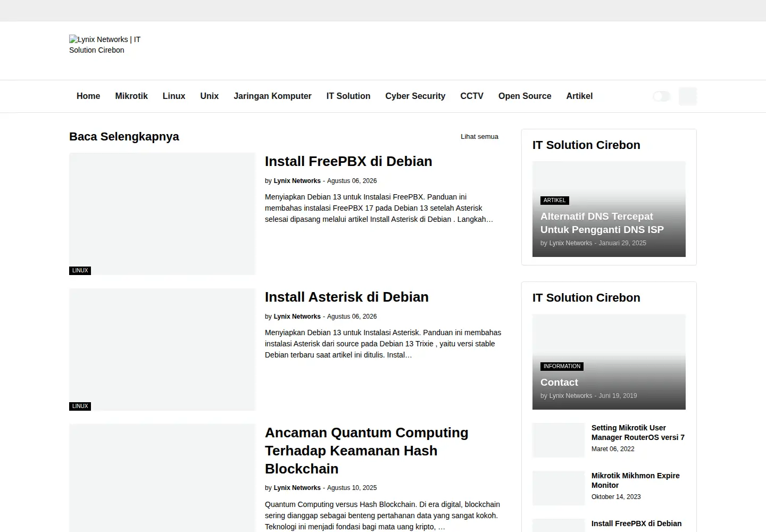
Task: Open Mikrotik Mikhmon Expire Monitor article
Action: point(635,480)
